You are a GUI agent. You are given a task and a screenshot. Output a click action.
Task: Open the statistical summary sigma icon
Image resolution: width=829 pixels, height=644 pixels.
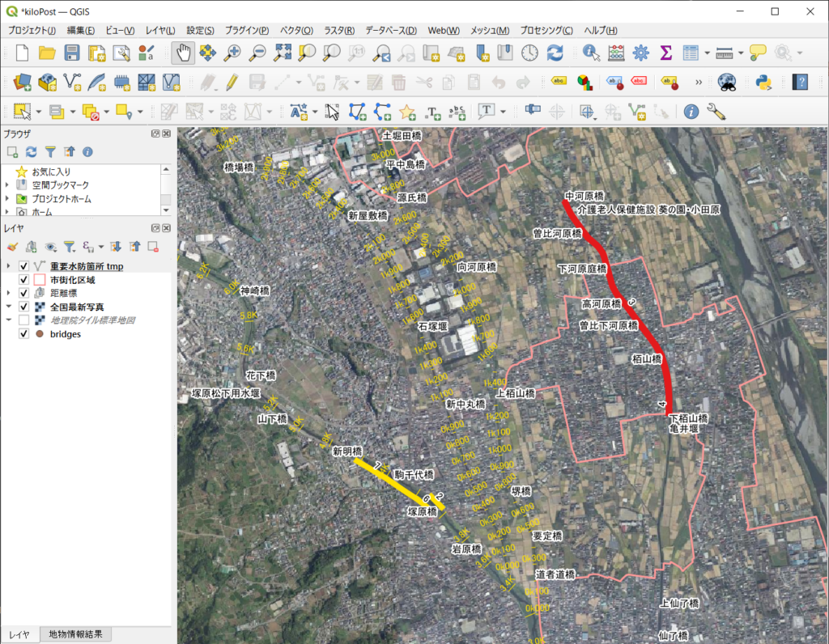coord(666,53)
